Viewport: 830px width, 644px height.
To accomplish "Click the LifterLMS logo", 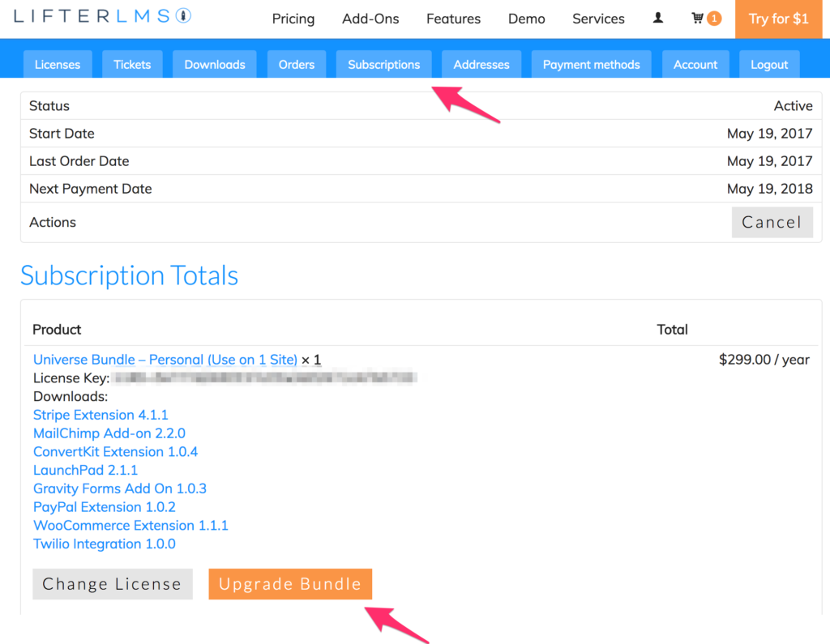I will tap(102, 16).
